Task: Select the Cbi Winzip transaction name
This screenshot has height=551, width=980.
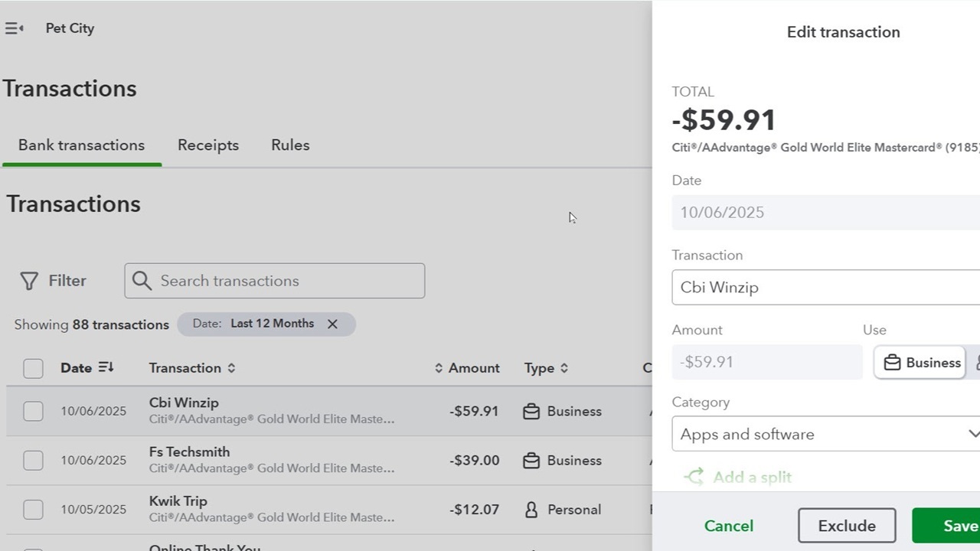Action: (x=184, y=403)
